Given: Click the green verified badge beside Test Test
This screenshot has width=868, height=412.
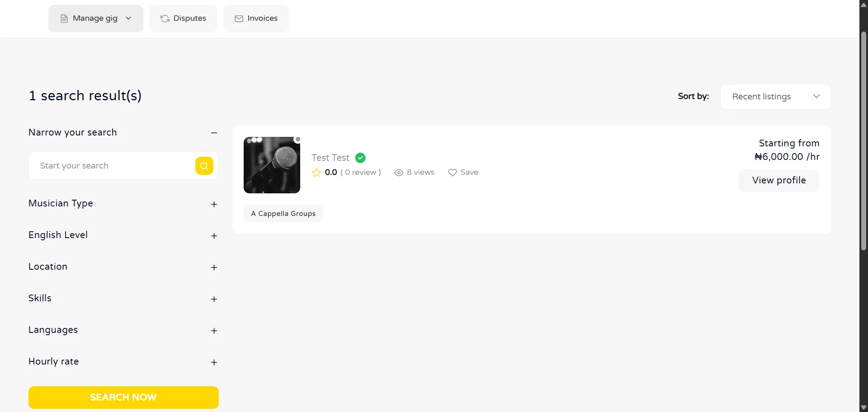Looking at the screenshot, I should tap(360, 158).
